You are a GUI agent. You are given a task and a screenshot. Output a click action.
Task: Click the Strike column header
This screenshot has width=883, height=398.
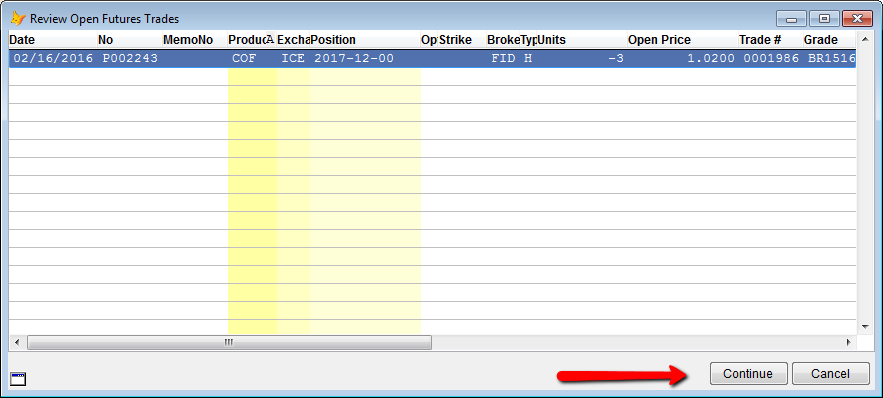pos(462,40)
